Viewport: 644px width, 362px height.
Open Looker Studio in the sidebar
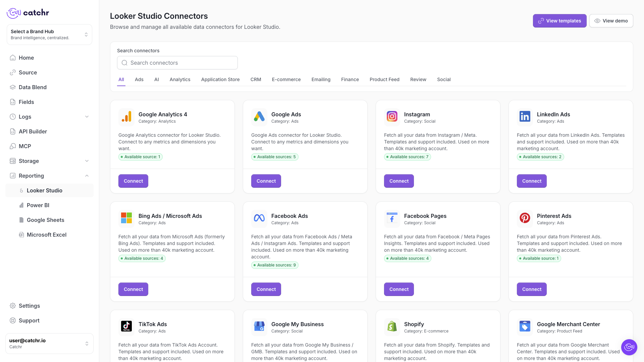click(x=49, y=190)
